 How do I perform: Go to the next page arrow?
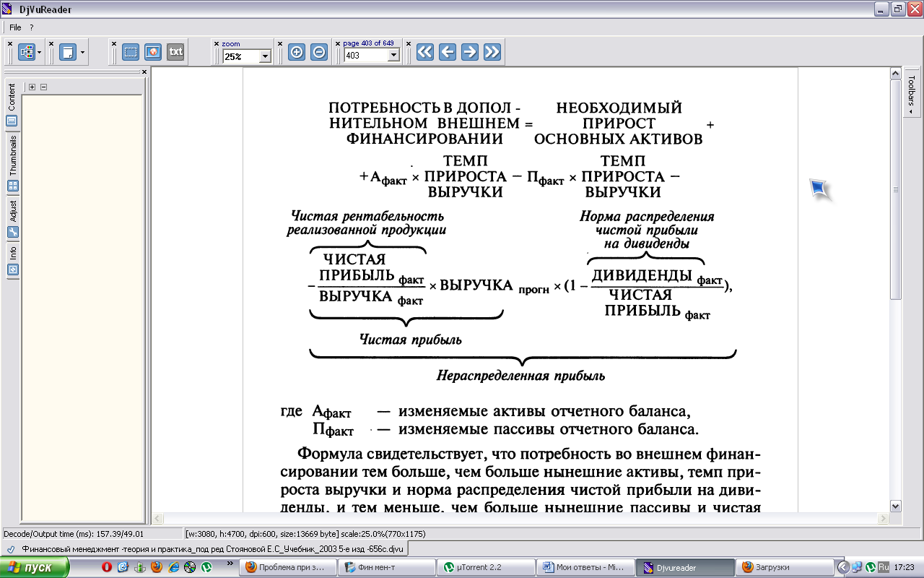[x=470, y=52]
